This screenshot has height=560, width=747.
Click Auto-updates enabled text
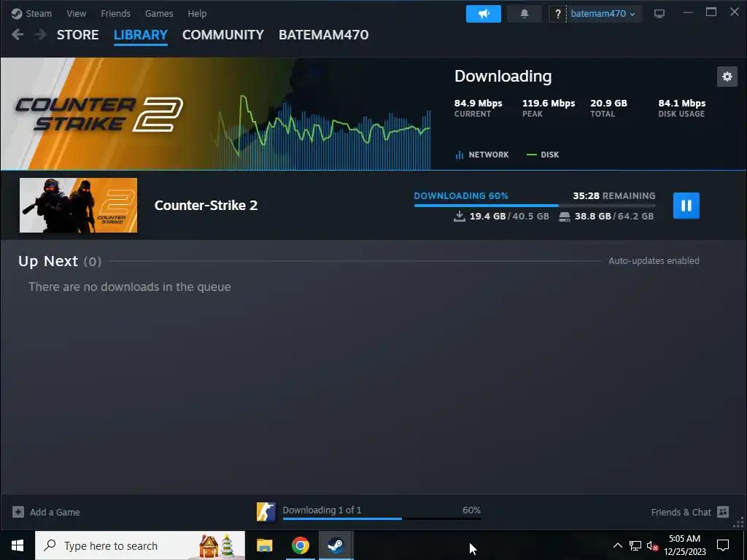tap(654, 260)
